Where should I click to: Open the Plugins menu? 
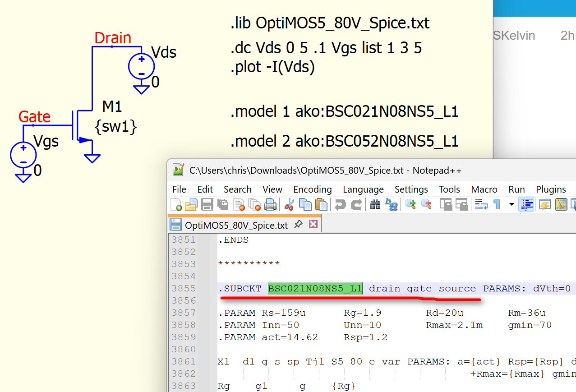click(x=551, y=189)
